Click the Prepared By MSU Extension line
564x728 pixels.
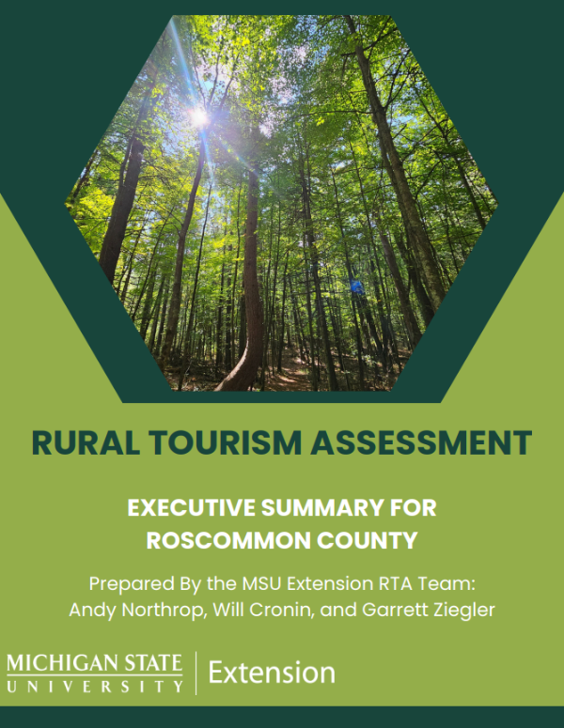pyautogui.click(x=281, y=581)
